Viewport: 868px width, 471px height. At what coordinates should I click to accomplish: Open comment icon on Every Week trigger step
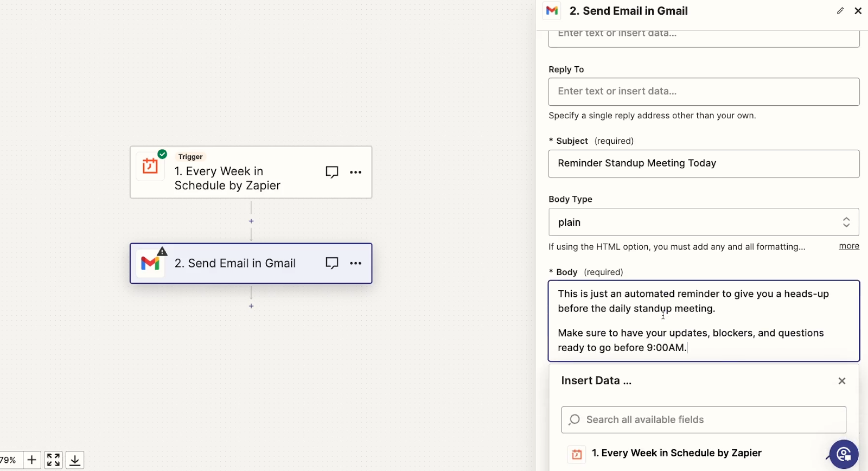pyautogui.click(x=332, y=172)
